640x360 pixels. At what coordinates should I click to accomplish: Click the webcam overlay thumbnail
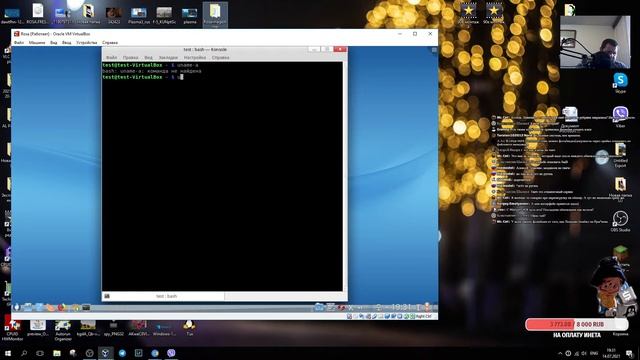[595, 42]
